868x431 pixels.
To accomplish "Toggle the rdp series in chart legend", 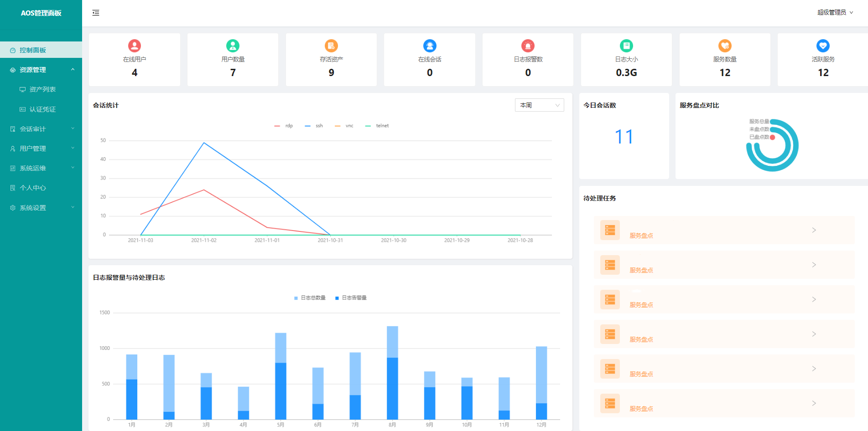I will click(284, 126).
